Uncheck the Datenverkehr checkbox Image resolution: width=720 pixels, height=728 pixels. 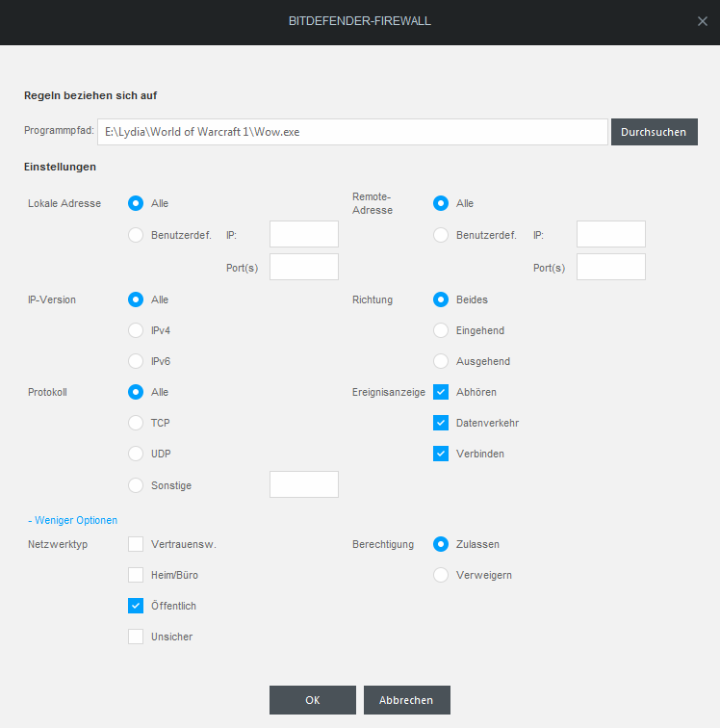pyautogui.click(x=441, y=423)
